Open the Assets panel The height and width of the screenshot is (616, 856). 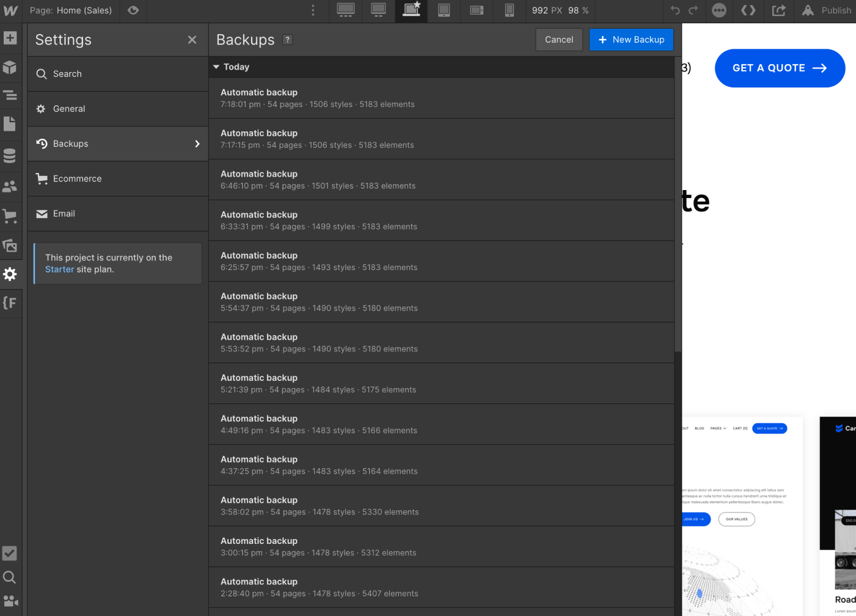point(10,245)
